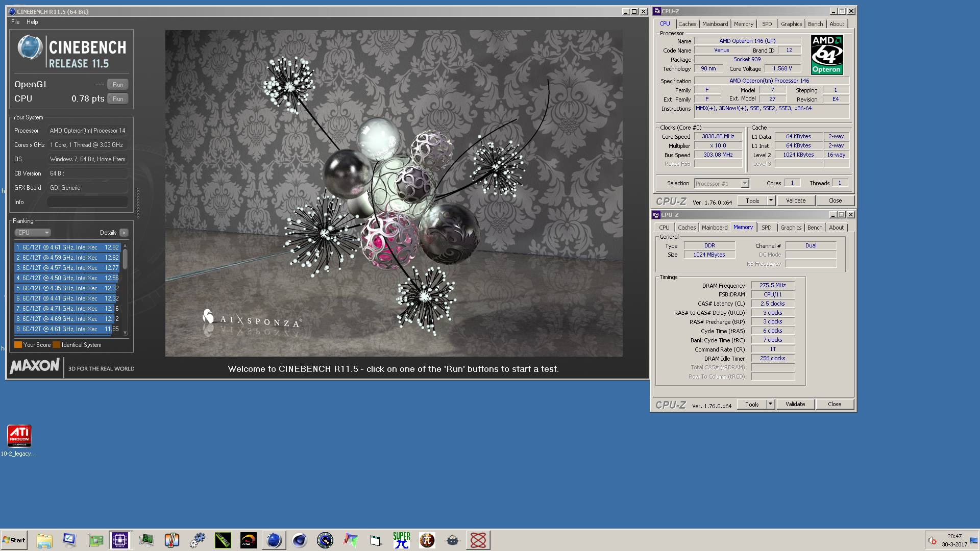Select ranking row 4 with score 12.56
980x551 pixels.
point(67,278)
